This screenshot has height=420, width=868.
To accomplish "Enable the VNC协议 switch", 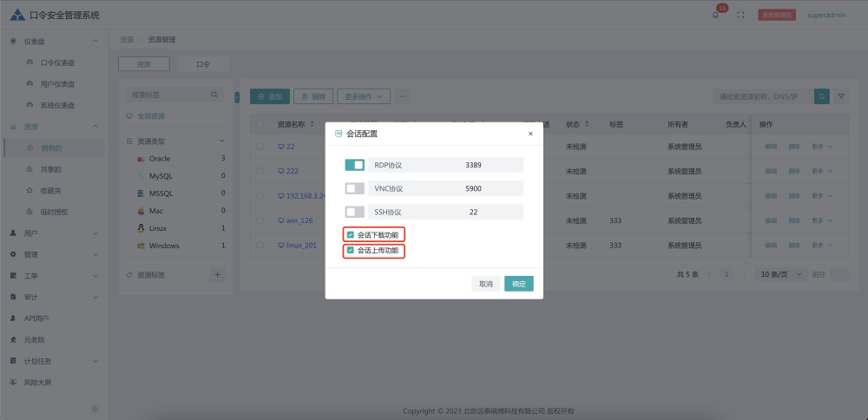I will [x=354, y=188].
